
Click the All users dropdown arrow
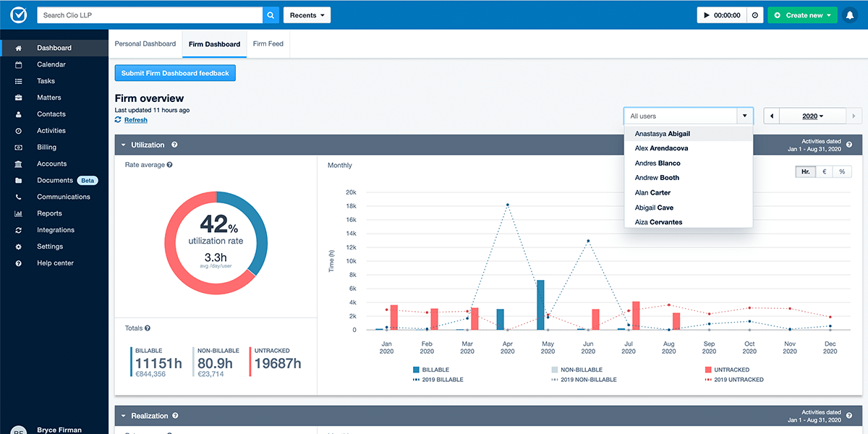(x=744, y=116)
